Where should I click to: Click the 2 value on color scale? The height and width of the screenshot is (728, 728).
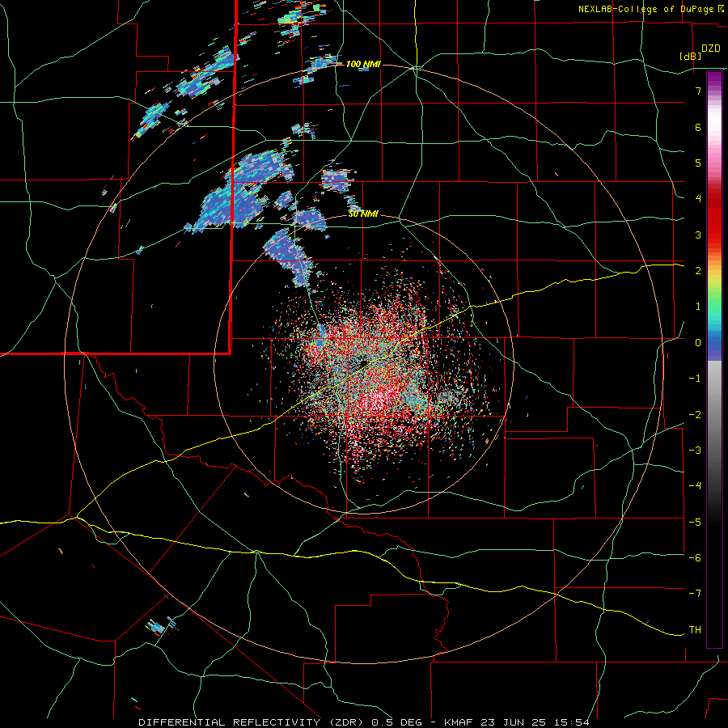click(x=698, y=271)
